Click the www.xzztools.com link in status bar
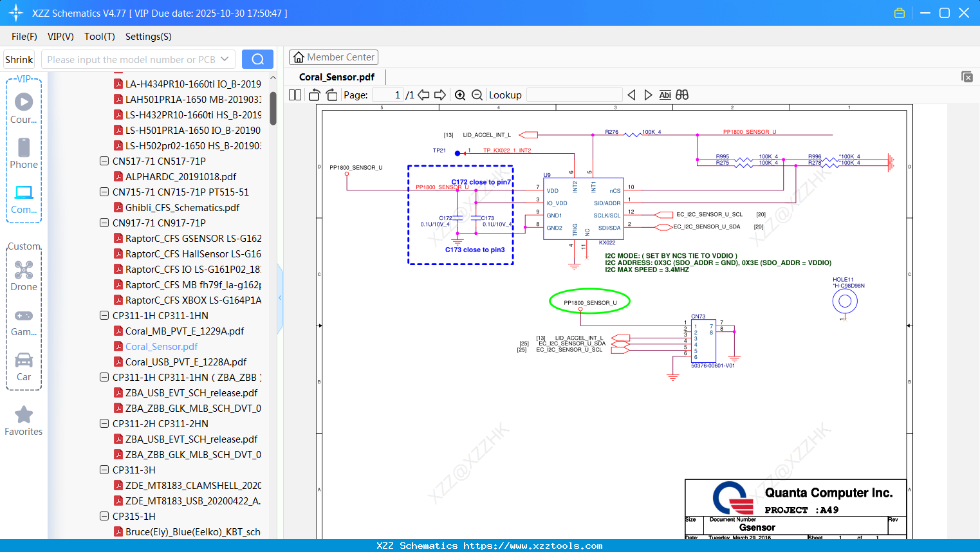980x552 pixels. (x=533, y=546)
